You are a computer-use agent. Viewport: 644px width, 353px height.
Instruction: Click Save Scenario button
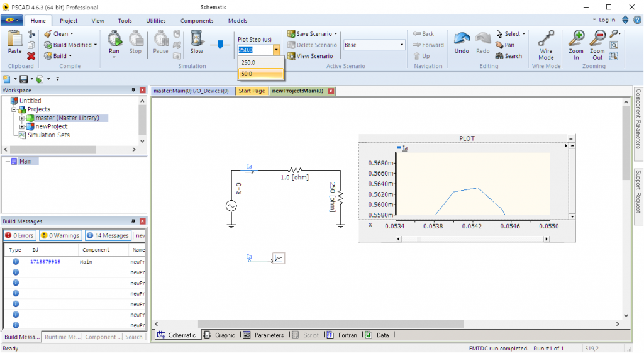pos(313,34)
